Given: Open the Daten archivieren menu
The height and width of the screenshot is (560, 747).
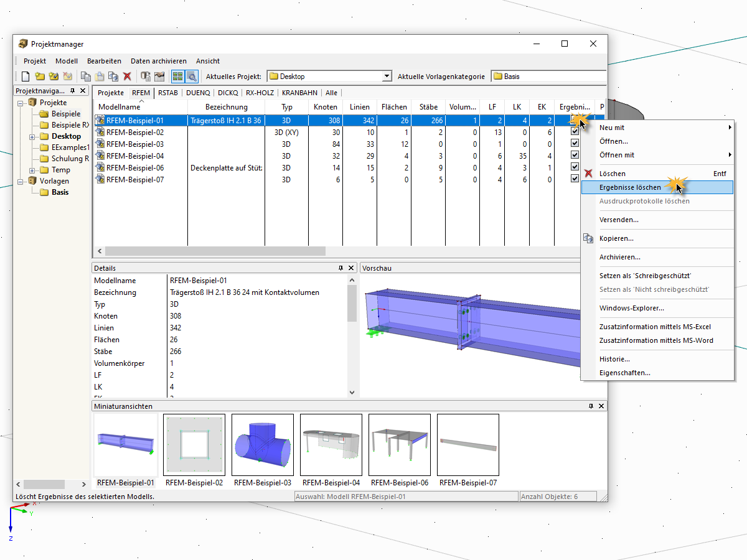Looking at the screenshot, I should [x=159, y=61].
